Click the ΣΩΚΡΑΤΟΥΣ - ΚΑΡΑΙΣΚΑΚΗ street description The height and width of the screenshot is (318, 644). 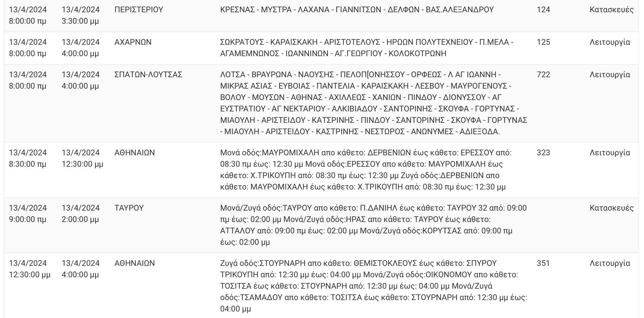tap(367, 48)
